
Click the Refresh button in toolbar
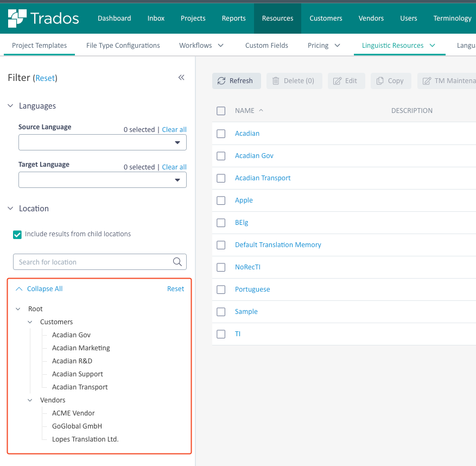click(x=236, y=81)
